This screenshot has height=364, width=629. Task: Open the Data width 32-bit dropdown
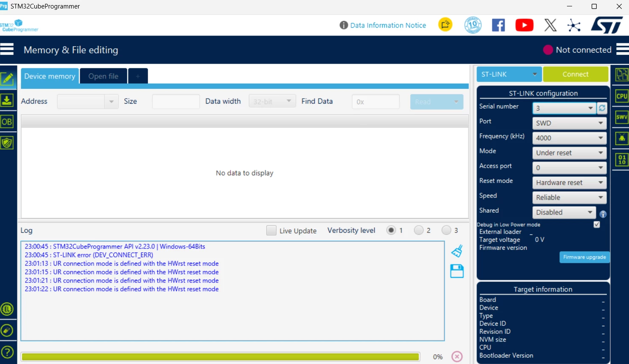click(272, 101)
